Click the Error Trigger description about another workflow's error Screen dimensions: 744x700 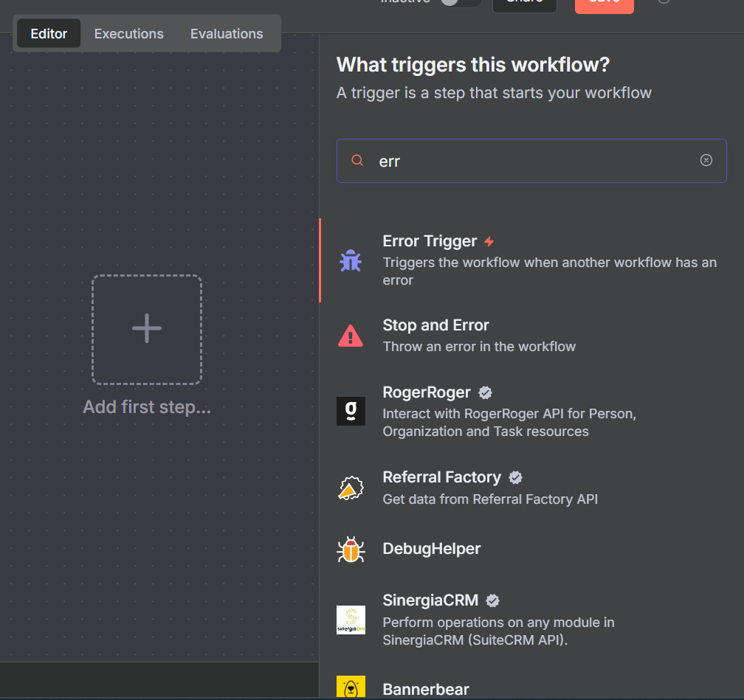pos(549,271)
